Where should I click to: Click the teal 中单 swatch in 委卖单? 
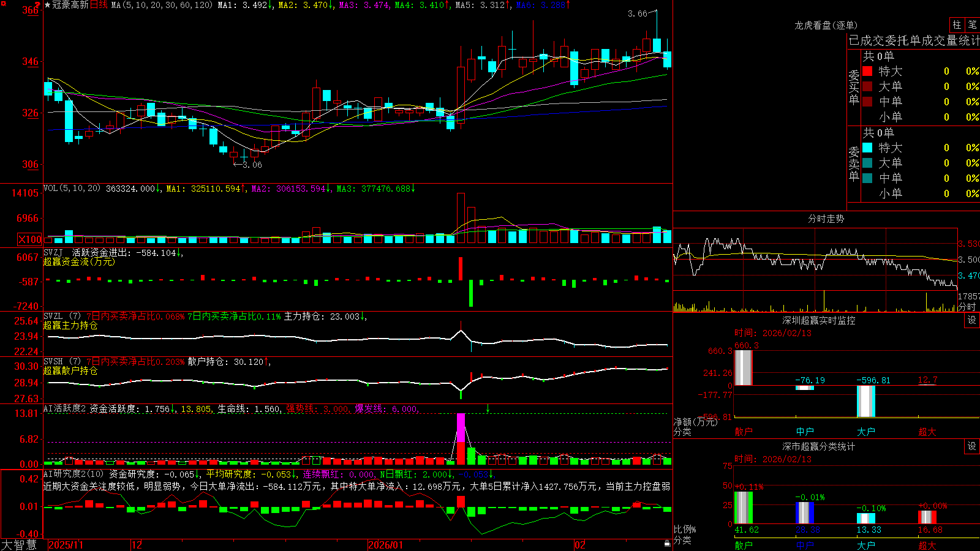(x=867, y=178)
